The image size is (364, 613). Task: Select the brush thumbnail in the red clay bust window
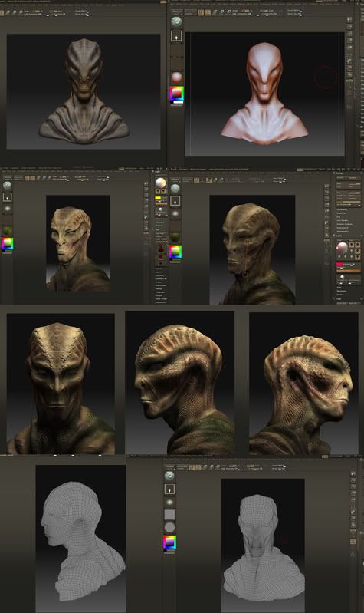(176, 21)
